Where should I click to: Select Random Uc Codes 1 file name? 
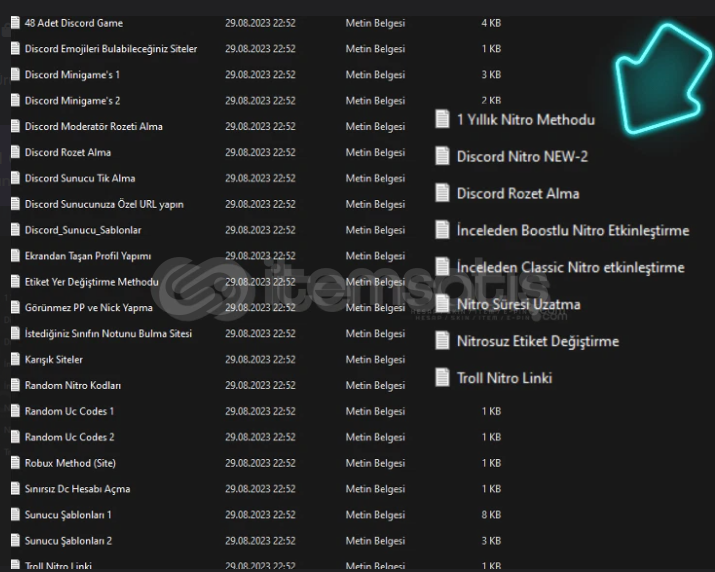69,411
